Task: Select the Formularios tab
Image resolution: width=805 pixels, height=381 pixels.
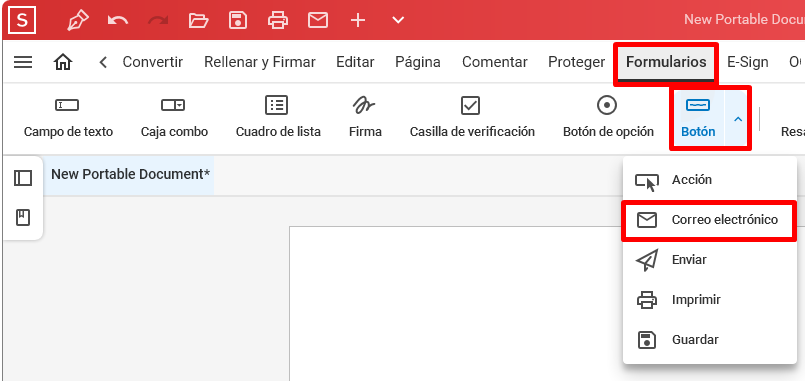Action: [x=666, y=62]
